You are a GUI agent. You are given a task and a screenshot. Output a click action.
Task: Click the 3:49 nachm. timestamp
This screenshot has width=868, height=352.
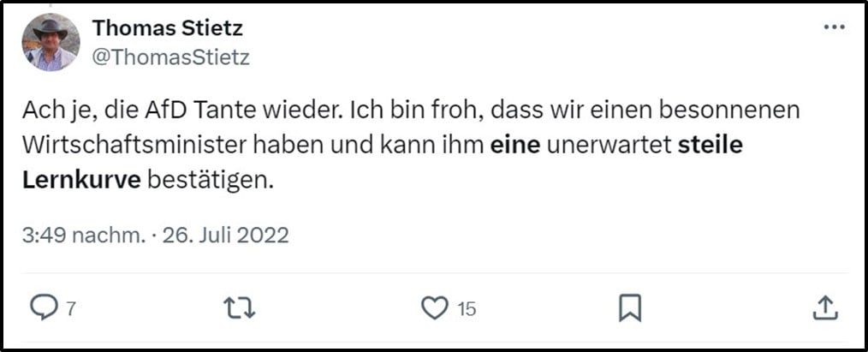83,235
